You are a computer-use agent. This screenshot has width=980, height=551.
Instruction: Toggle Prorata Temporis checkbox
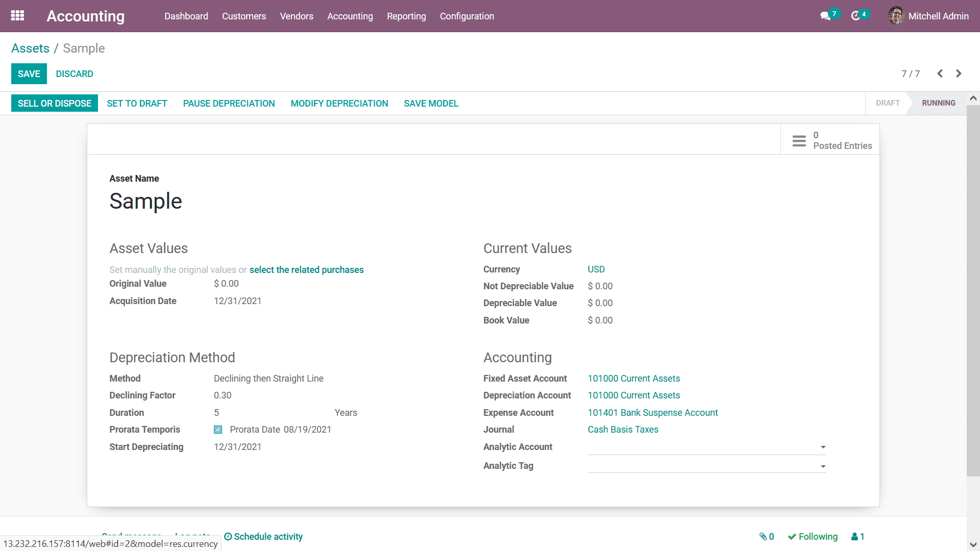[218, 430]
